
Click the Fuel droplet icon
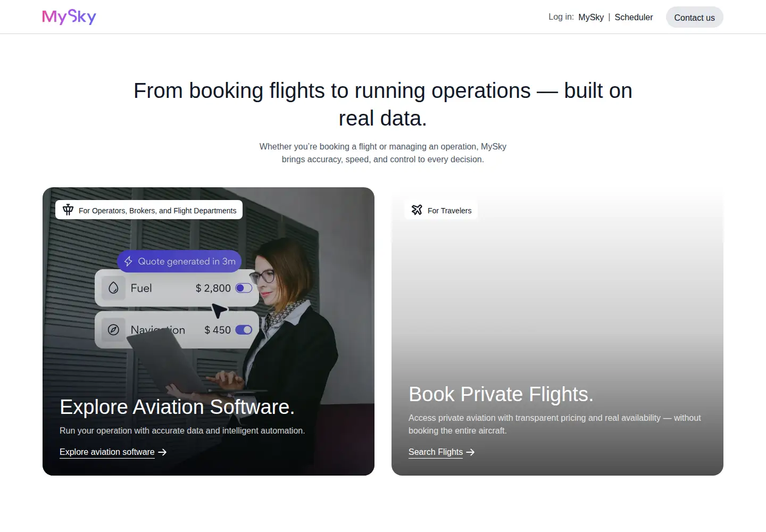(x=113, y=288)
